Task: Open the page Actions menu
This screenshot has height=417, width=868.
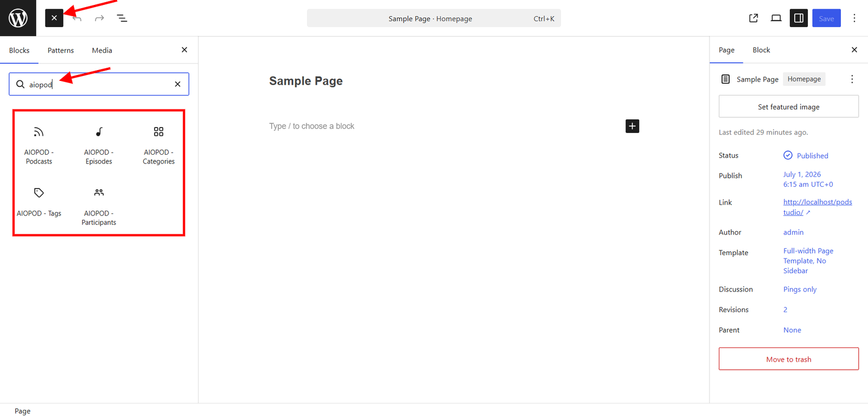Action: tap(852, 79)
